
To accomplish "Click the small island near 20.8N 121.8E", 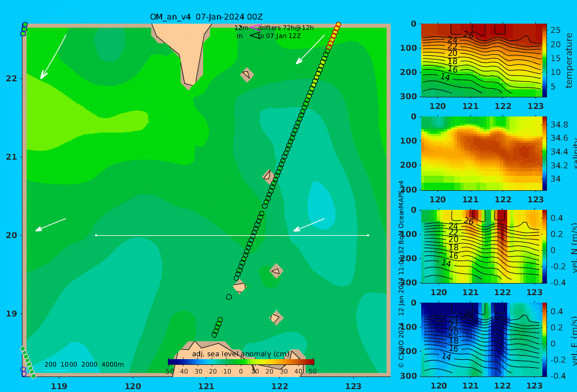I will pos(268,176).
